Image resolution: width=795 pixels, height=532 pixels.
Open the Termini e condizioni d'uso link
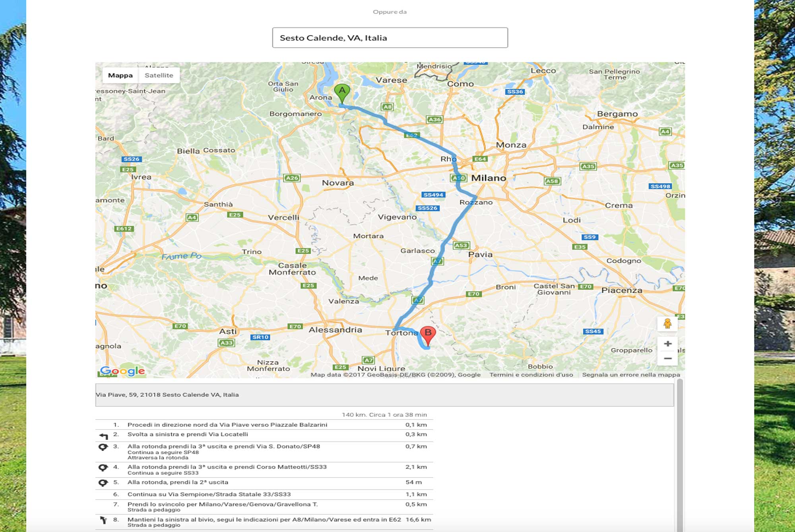point(531,375)
